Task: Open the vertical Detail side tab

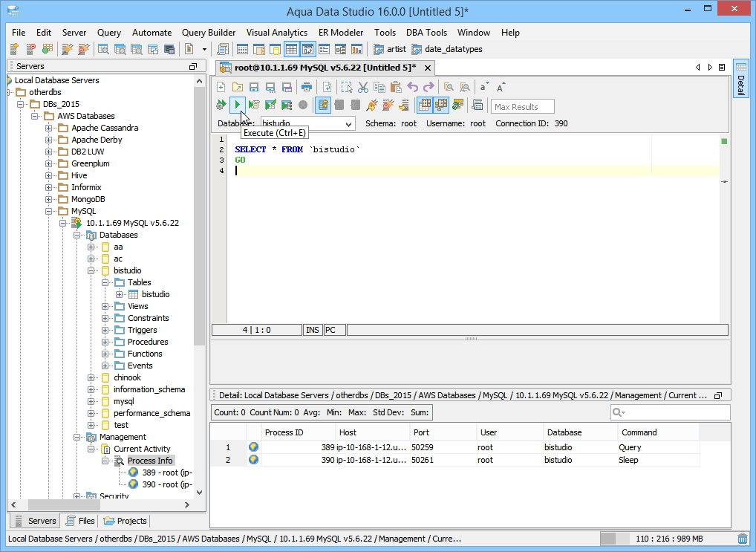Action: coord(741,78)
